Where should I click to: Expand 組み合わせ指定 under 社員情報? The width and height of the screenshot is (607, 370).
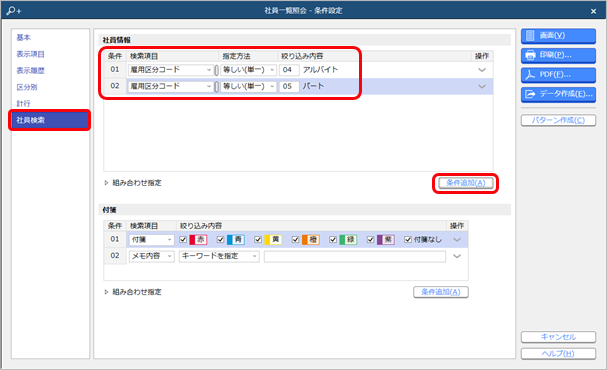[133, 183]
